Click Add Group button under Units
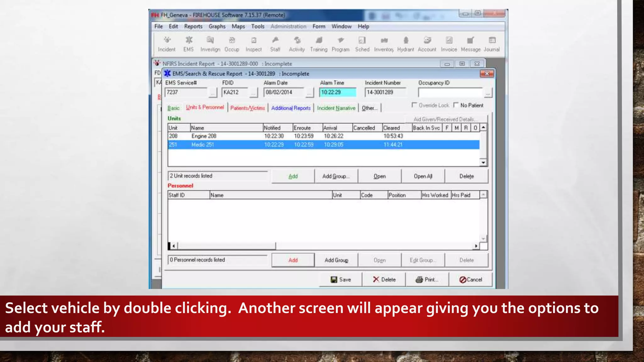644x362 pixels. click(336, 176)
